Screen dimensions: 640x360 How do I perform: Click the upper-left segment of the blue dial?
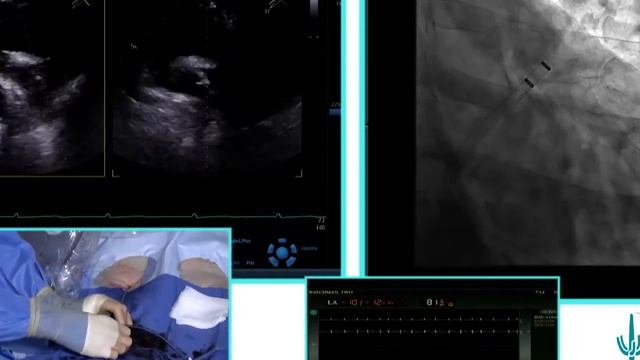[271, 248]
